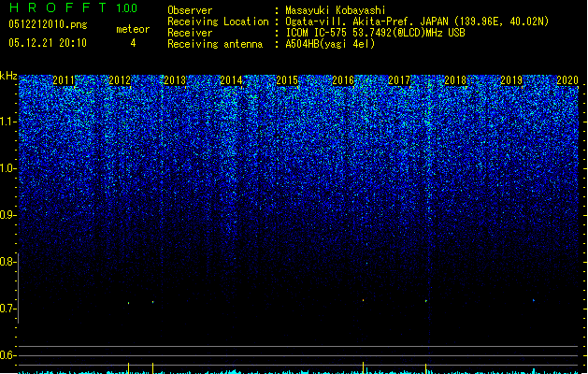The height and width of the screenshot is (374, 588).
Task: Click the 0.6 kHz axis label
Action: tap(7, 355)
